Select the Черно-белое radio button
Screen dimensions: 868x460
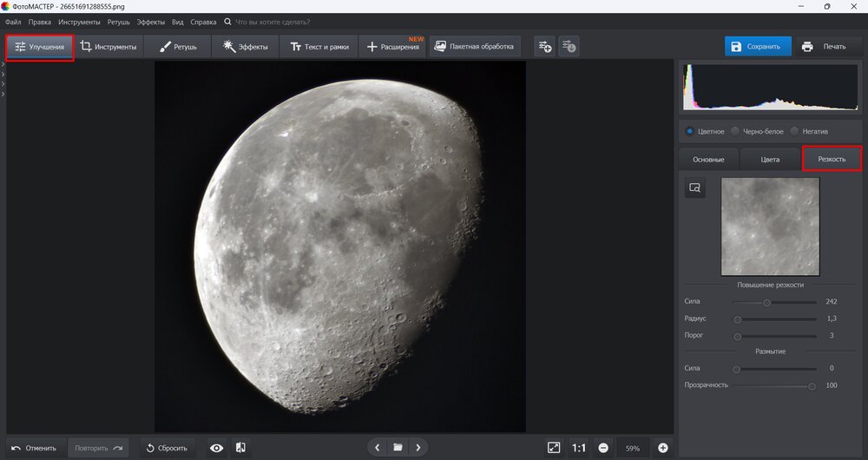(x=735, y=131)
